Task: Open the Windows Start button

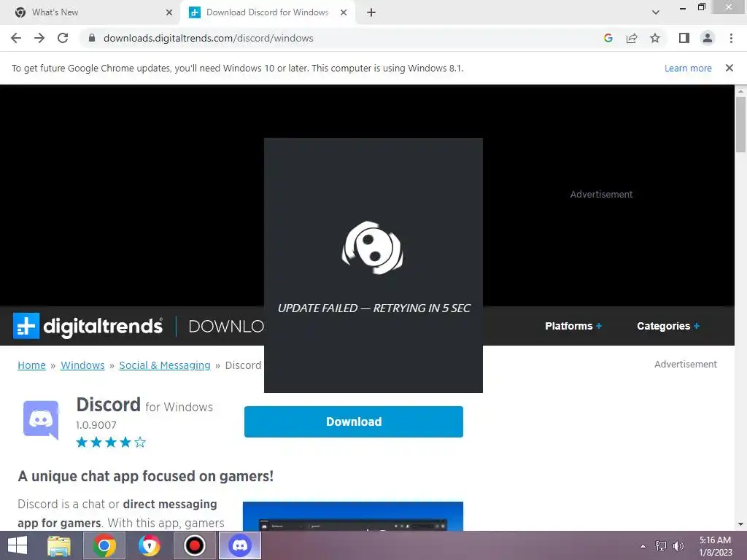Action: (18, 545)
